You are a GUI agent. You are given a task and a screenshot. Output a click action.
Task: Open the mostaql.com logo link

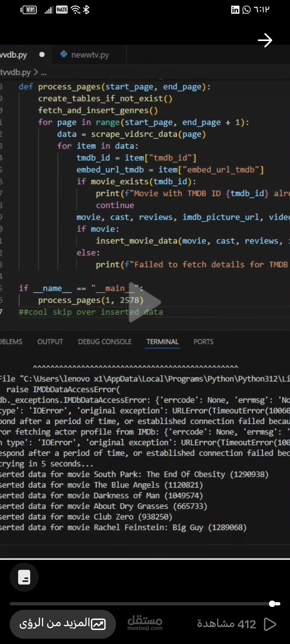pyautogui.click(x=145, y=623)
